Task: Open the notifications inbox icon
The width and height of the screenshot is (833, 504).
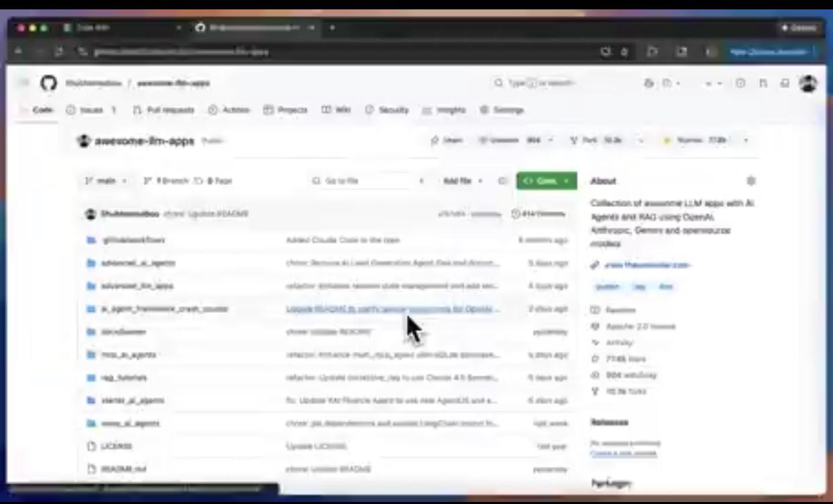Action: coord(784,83)
